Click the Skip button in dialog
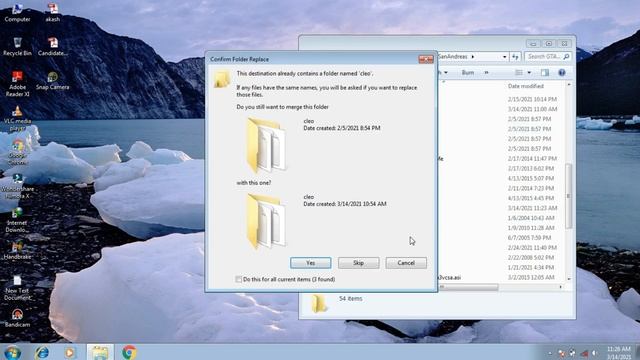640x360 pixels. pyautogui.click(x=358, y=263)
